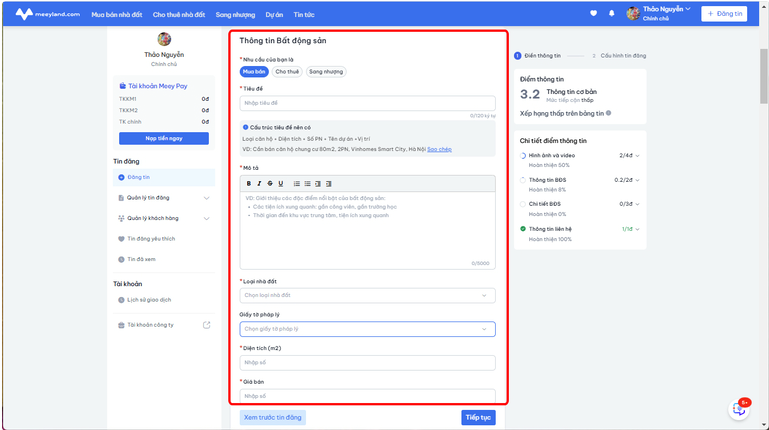Click the Quản lý khách hàng people icon
Viewport: 769px width, 430px height.
(121, 218)
